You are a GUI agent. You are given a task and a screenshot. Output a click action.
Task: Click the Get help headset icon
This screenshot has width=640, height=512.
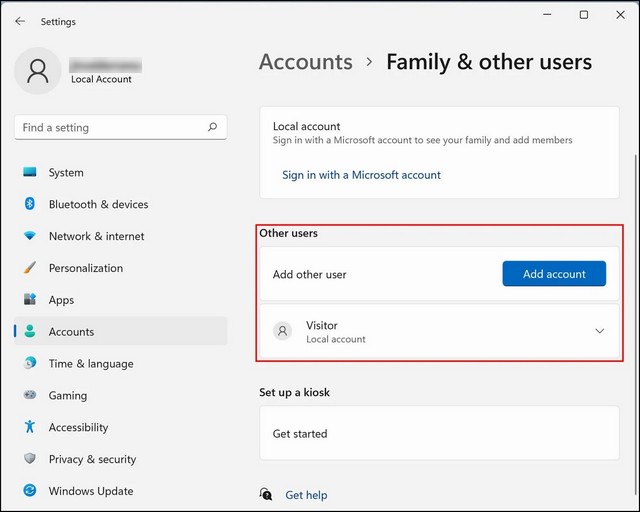coord(266,494)
